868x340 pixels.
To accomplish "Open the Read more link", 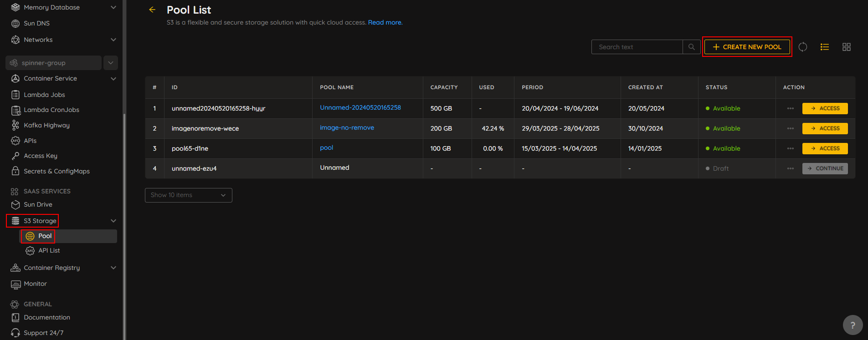I will 385,22.
